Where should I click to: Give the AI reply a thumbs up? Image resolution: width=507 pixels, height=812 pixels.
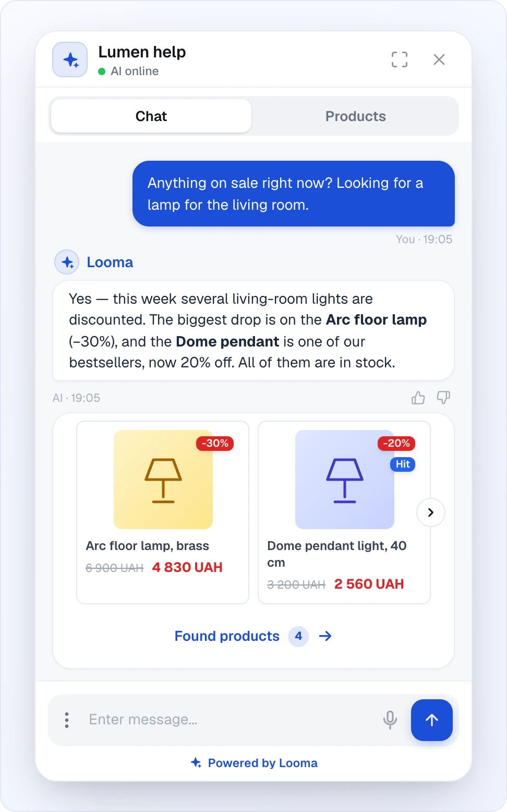point(418,398)
